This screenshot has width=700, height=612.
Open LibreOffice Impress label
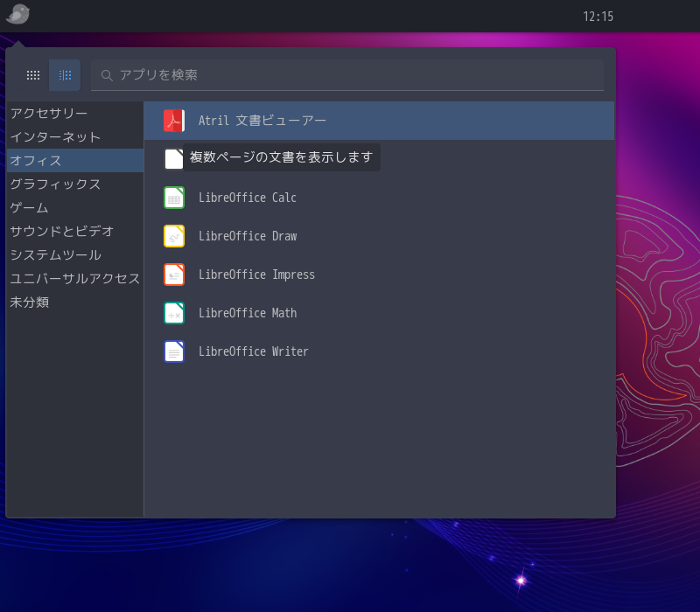tap(256, 275)
